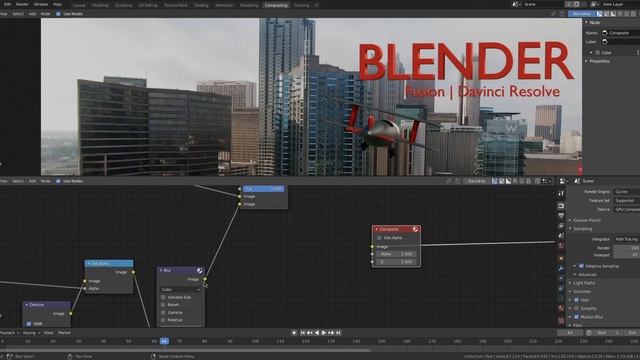The image size is (640, 360).
Task: Click the preview icon on Composite node
Action: click(x=415, y=229)
